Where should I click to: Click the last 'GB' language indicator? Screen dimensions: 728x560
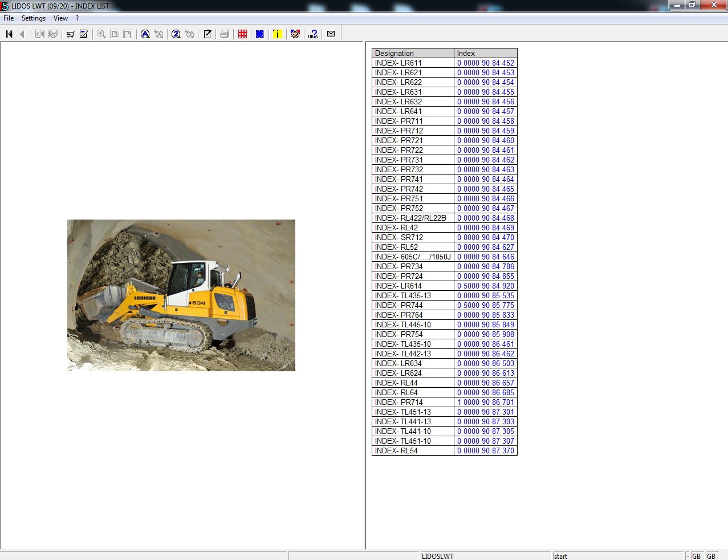[711, 556]
